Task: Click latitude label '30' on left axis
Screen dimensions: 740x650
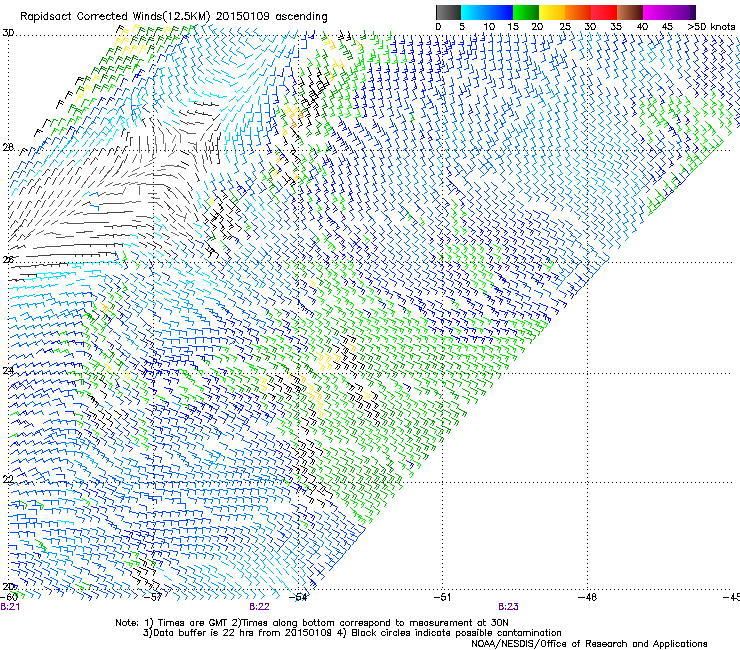Action: pyautogui.click(x=8, y=33)
